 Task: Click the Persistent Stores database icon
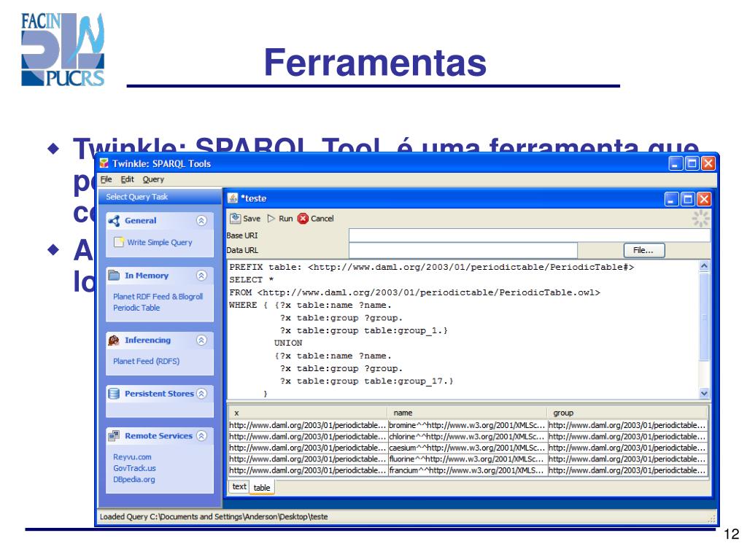click(114, 394)
